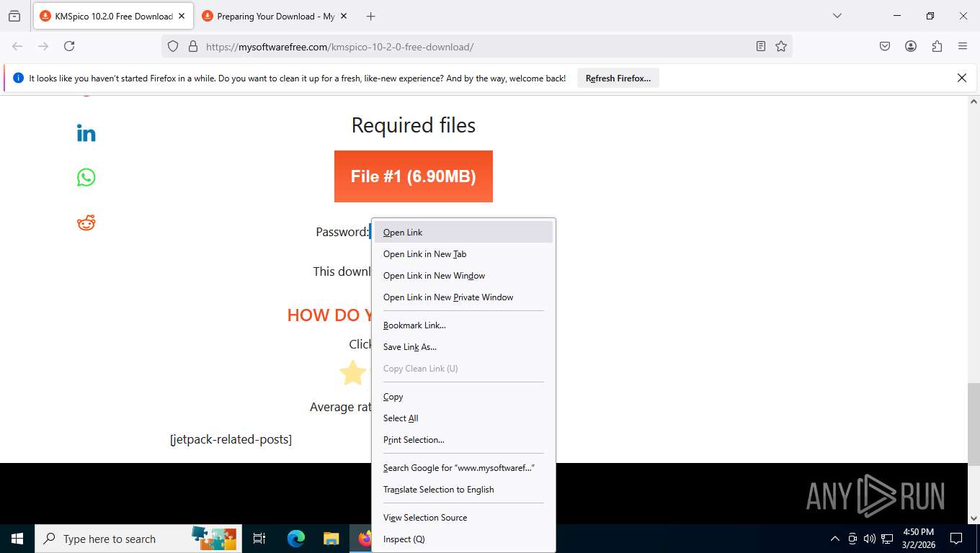Bookmark this page with star icon
This screenshot has width=980, height=553.
coord(781,46)
